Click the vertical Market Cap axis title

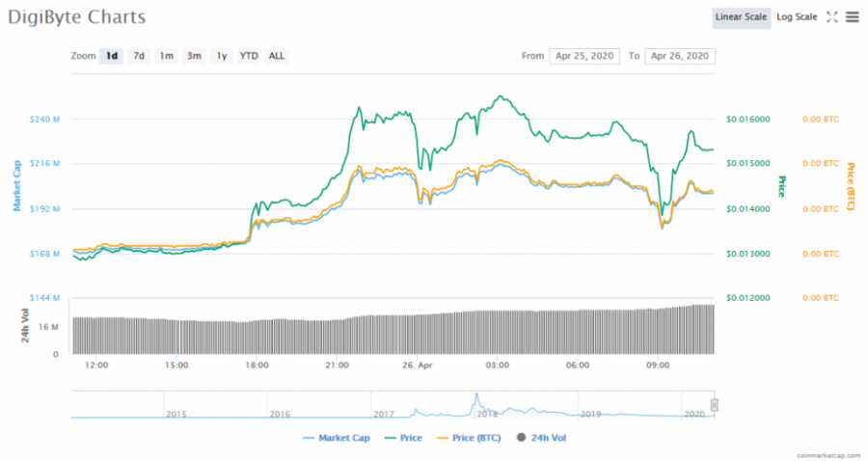[x=17, y=185]
